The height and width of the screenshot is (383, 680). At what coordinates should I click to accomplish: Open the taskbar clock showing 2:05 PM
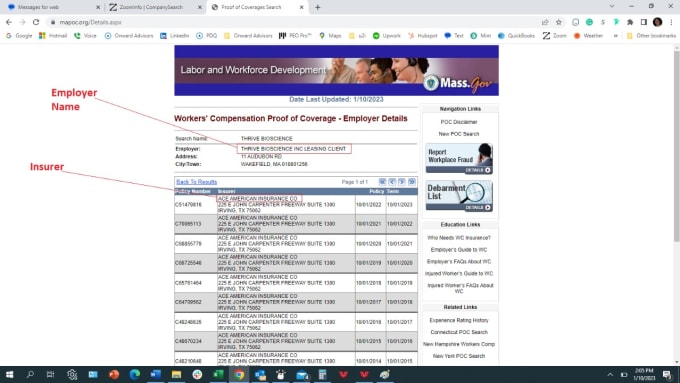click(x=644, y=375)
